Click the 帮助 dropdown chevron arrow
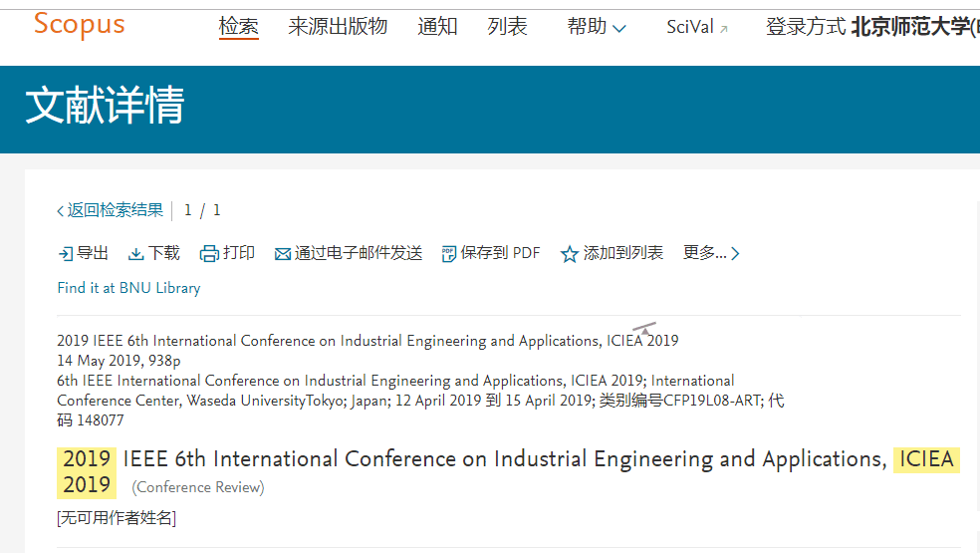 619,29
